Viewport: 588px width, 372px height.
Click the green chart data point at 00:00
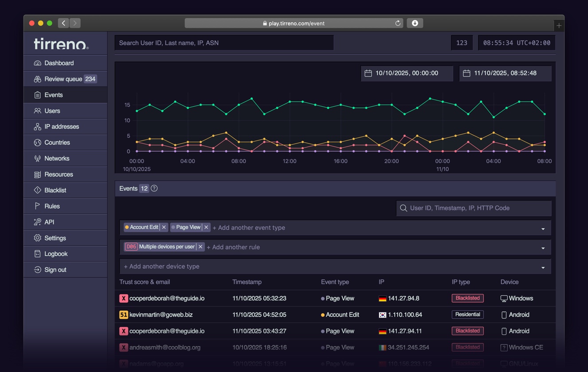(137, 111)
